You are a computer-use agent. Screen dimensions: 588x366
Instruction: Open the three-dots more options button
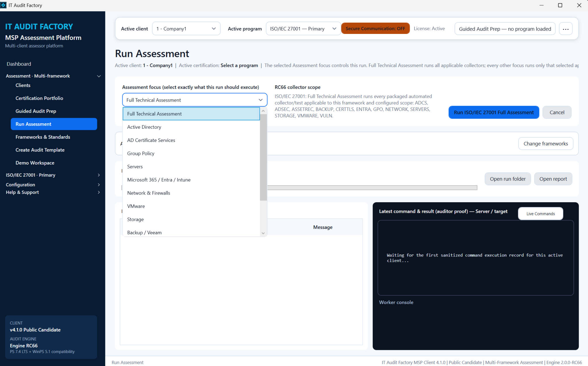tap(566, 29)
